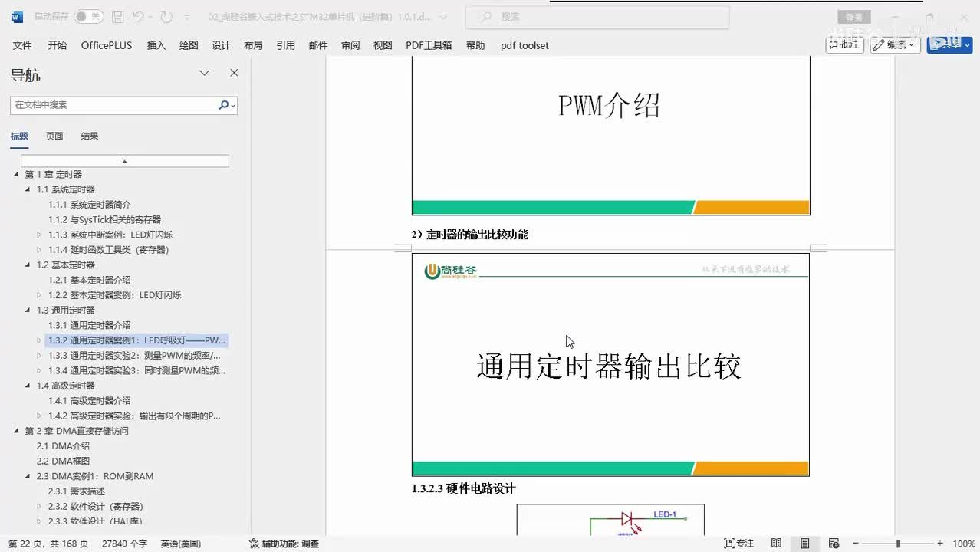The width and height of the screenshot is (980, 552).
Task: Click the 27840 个字 word count
Action: point(124,544)
